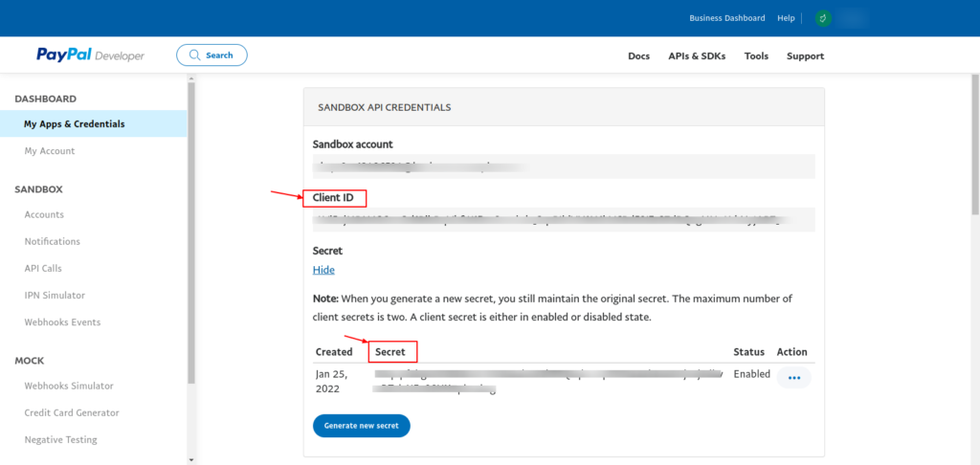980x465 pixels.
Task: Open Negative Testing page
Action: click(x=60, y=439)
